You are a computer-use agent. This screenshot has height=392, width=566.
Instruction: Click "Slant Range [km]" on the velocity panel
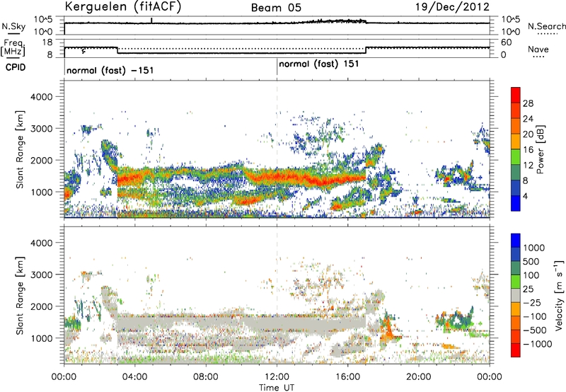coord(20,295)
